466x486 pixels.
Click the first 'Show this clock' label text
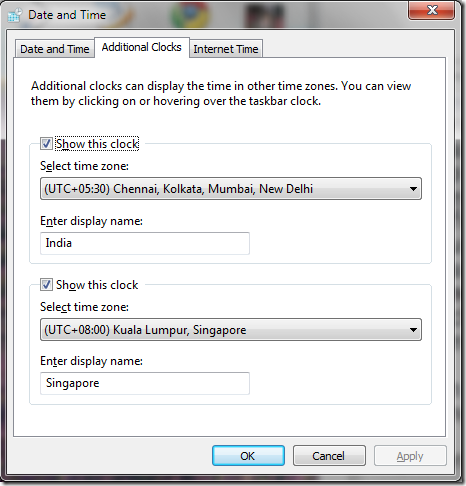coord(97,144)
